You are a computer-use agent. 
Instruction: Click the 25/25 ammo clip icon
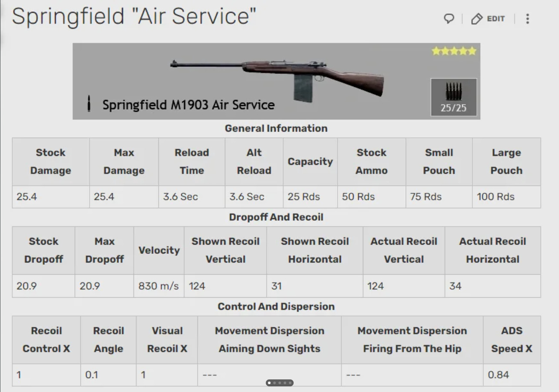tap(454, 97)
